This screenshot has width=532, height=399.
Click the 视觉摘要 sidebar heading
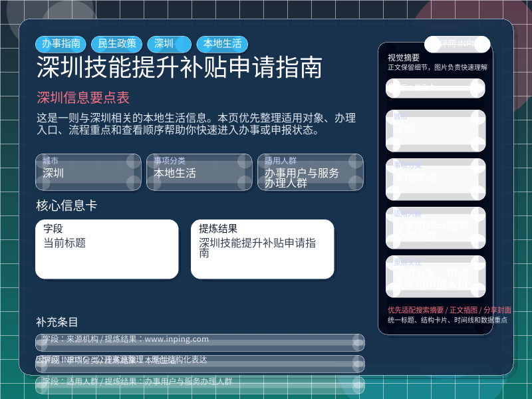click(x=404, y=58)
